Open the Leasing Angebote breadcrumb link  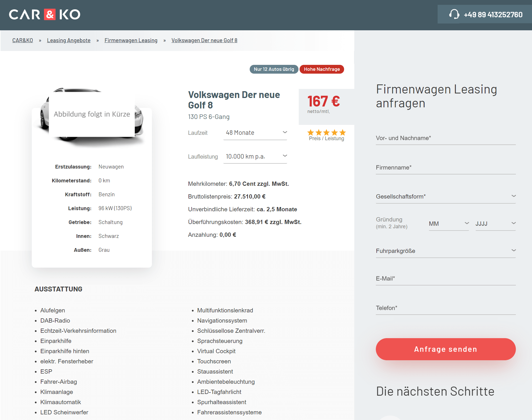(x=69, y=40)
